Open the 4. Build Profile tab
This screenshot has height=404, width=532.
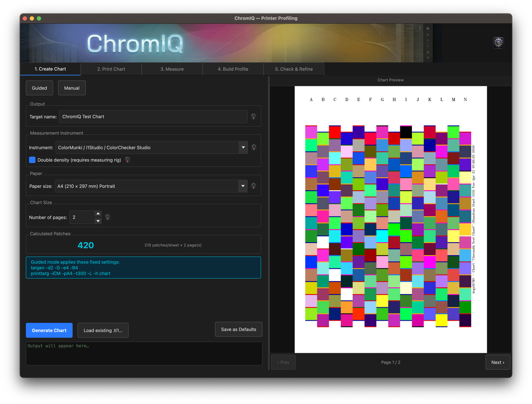coord(233,69)
